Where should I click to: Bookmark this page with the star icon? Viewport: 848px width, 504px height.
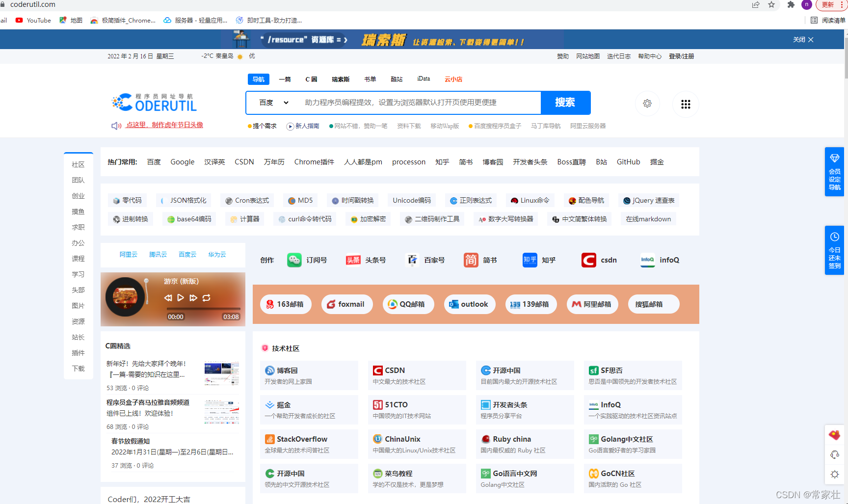click(x=771, y=5)
